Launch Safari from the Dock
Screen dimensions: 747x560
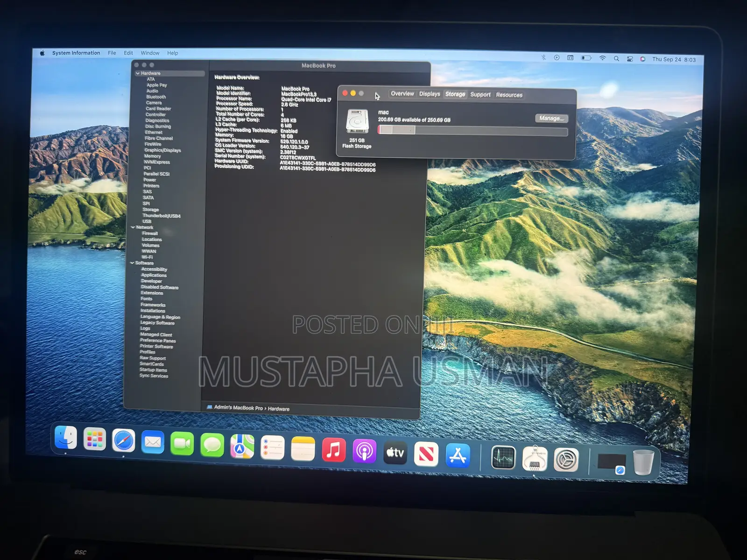pyautogui.click(x=124, y=441)
